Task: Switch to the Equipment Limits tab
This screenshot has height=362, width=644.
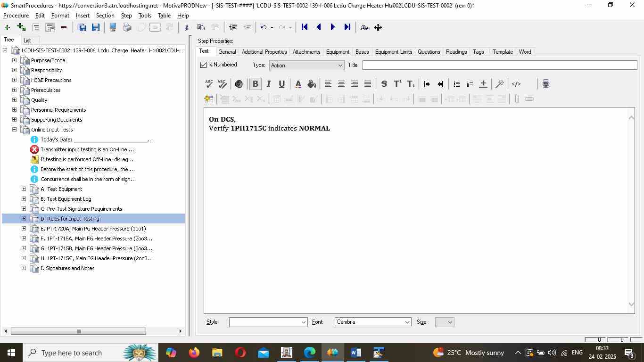Action: click(x=394, y=52)
